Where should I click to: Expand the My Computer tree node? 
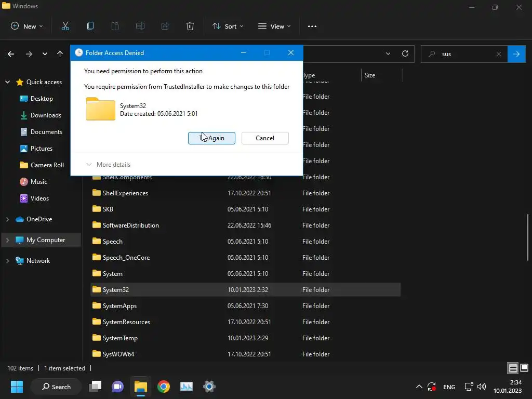(7, 240)
